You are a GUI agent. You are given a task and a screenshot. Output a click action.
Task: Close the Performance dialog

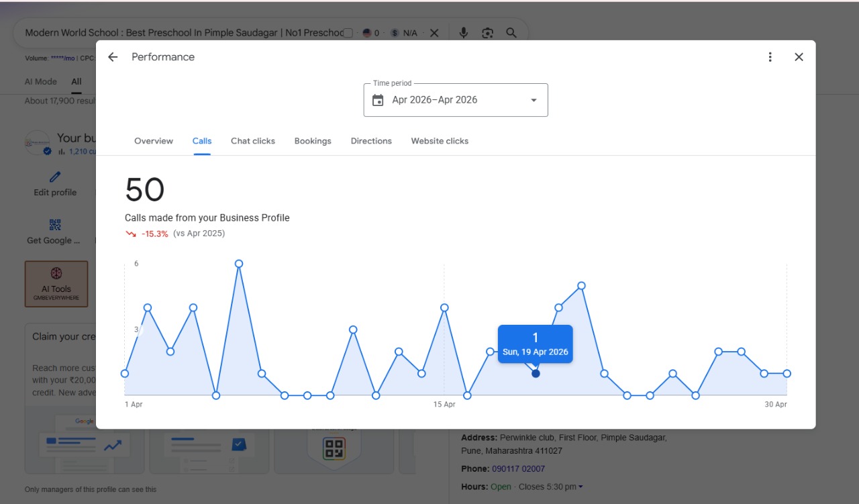799,57
